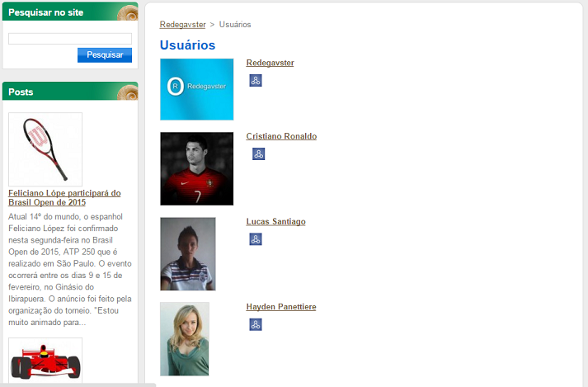Click the network icon under Hayden Panettiere
Image resolution: width=588 pixels, height=387 pixels.
coord(256,324)
